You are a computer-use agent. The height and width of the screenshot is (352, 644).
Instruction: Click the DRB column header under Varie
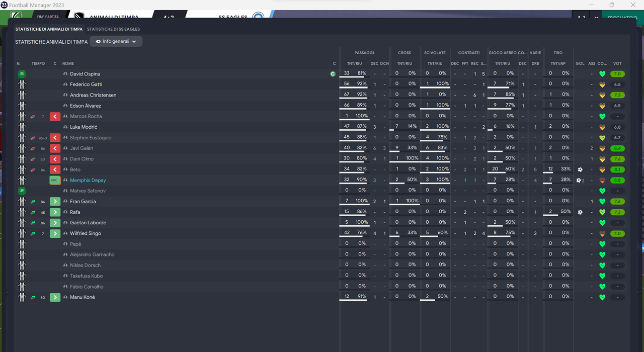[x=535, y=64]
